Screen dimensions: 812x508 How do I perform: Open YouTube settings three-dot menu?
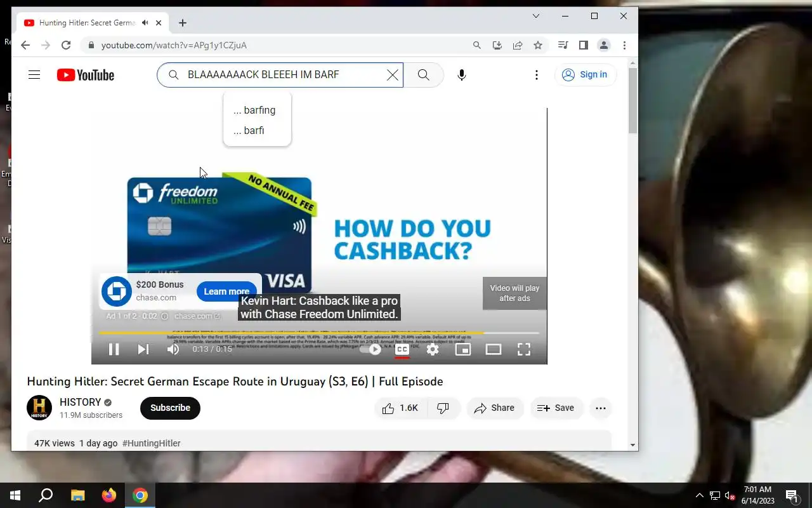(537, 75)
